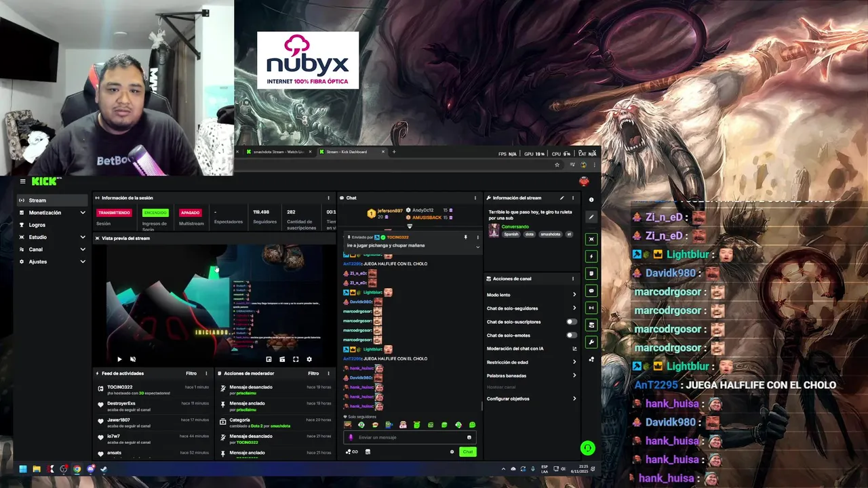Open chat settings gear
868x488 pixels.
coord(452,451)
